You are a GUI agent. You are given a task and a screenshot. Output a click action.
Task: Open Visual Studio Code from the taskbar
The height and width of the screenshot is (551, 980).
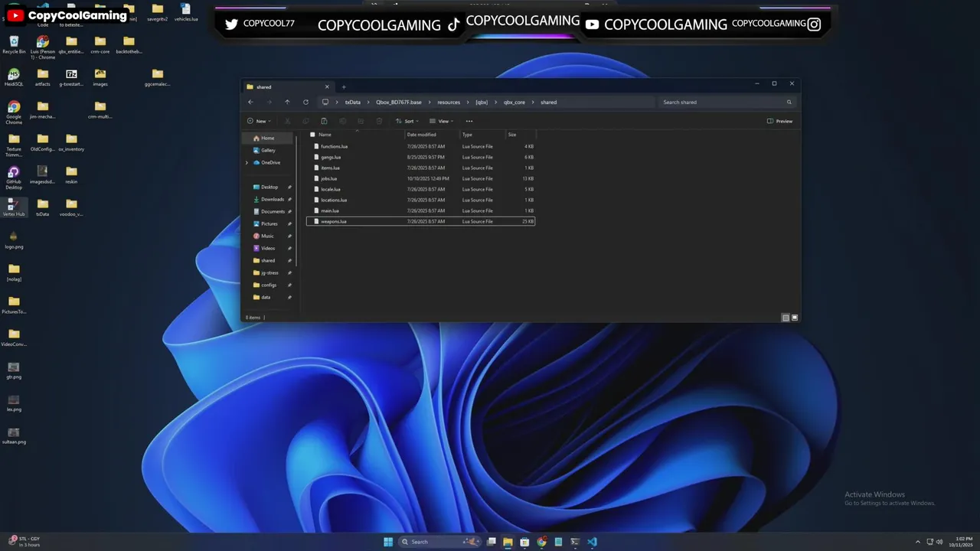coord(592,542)
